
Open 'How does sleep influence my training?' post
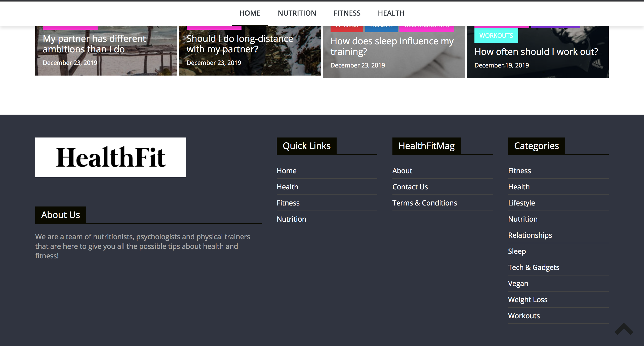392,46
